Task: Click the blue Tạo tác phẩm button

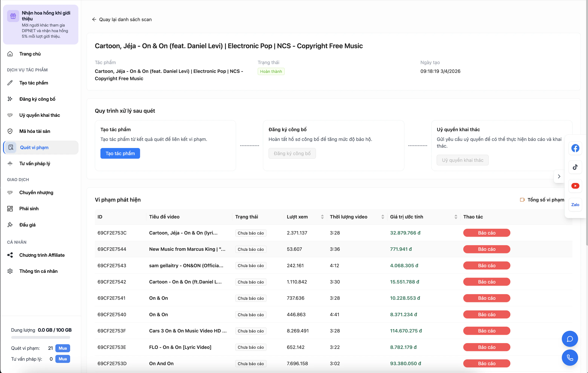Action: (x=120, y=153)
